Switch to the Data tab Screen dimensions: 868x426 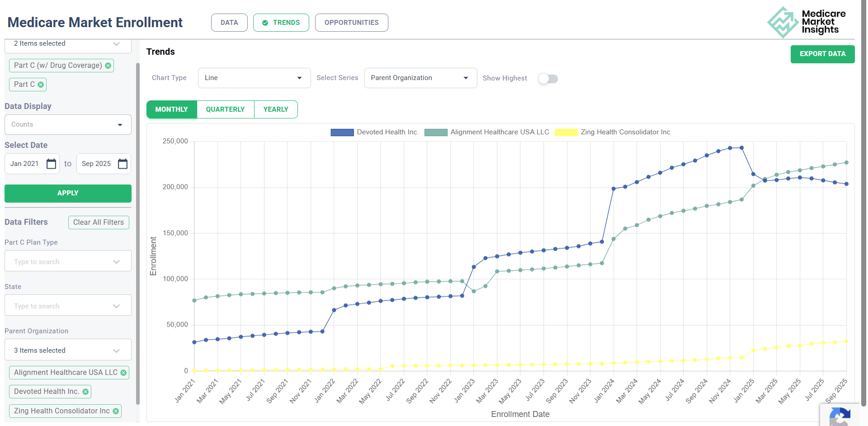(x=229, y=23)
